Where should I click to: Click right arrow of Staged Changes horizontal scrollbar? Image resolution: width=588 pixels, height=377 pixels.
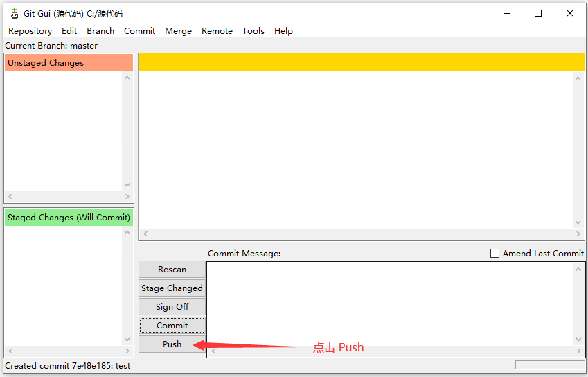[x=127, y=351]
